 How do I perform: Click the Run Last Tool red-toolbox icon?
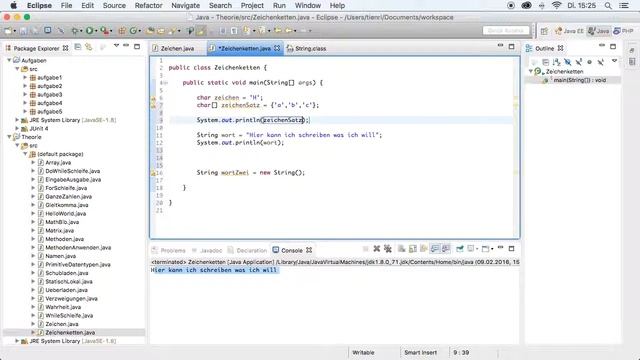point(104,31)
